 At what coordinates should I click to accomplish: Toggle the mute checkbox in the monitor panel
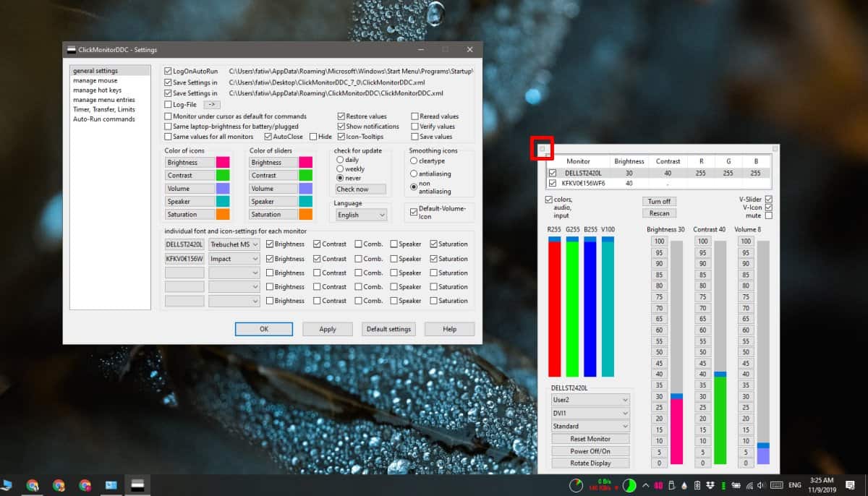[770, 215]
